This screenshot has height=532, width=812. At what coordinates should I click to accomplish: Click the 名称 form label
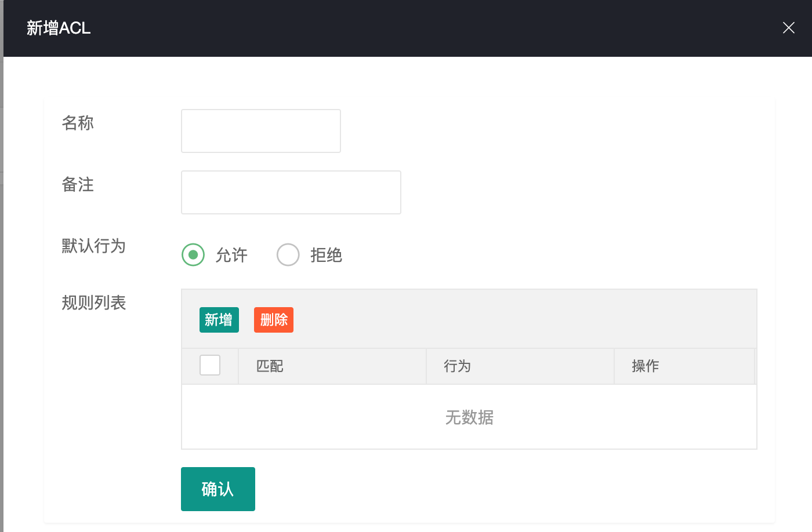pos(77,123)
